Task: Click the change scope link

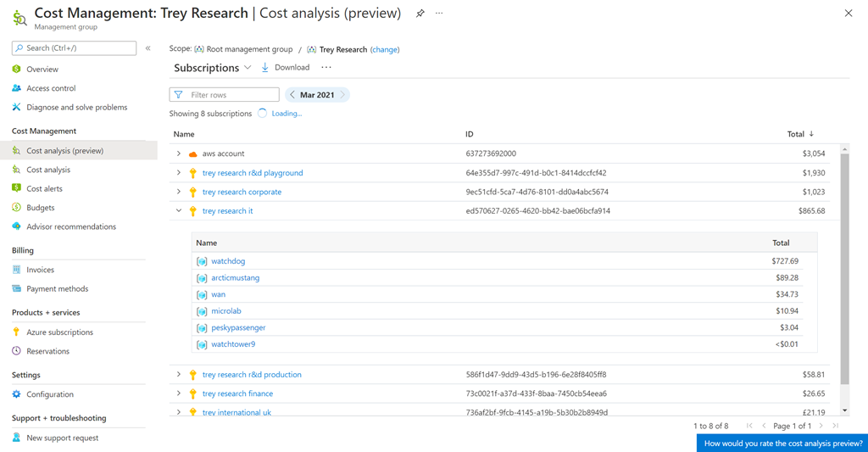Action: click(x=385, y=49)
